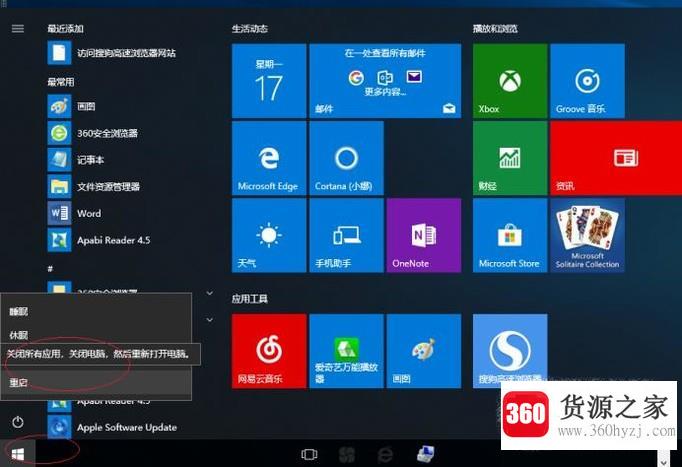Launch Word from the most used list
Viewport: 682px width, 467px height.
(x=74, y=213)
